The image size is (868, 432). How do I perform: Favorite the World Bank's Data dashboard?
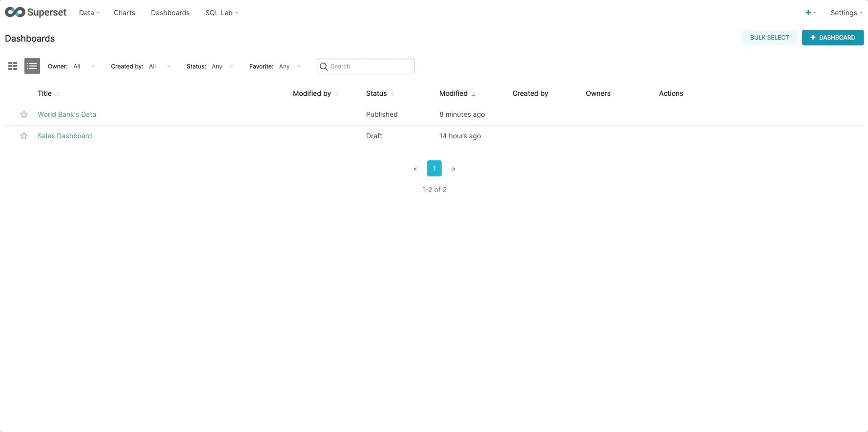24,114
